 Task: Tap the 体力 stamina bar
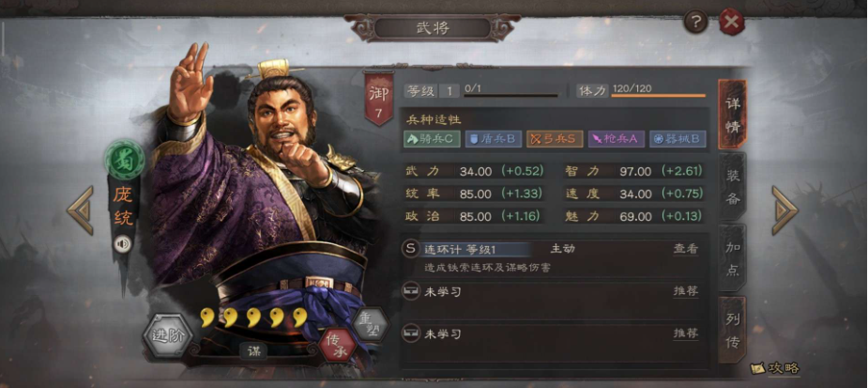[x=658, y=95]
